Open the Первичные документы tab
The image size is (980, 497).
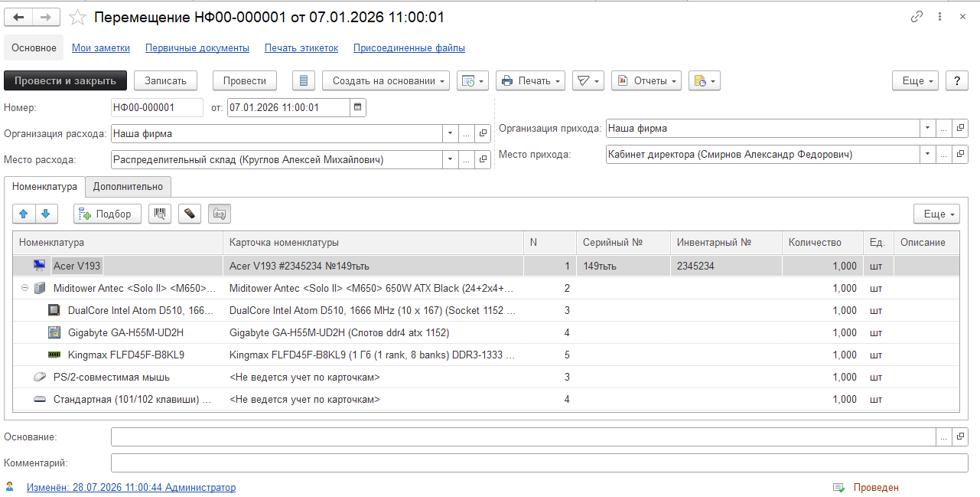(x=197, y=47)
